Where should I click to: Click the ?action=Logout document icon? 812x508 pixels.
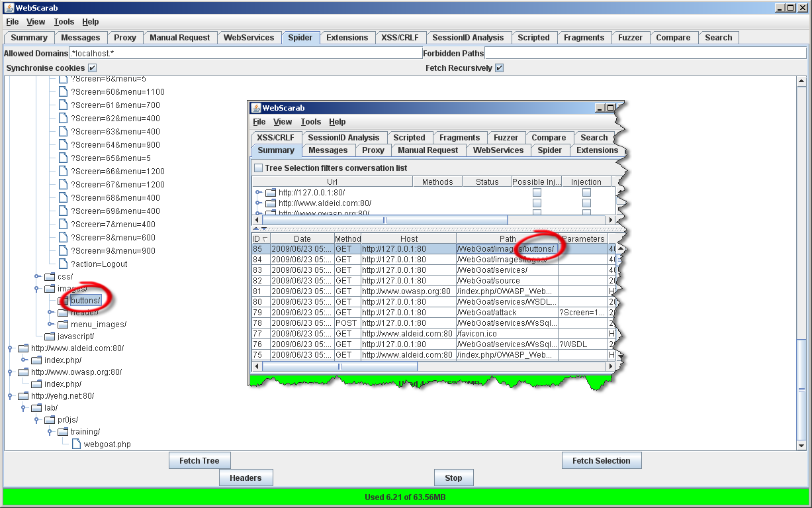63,264
